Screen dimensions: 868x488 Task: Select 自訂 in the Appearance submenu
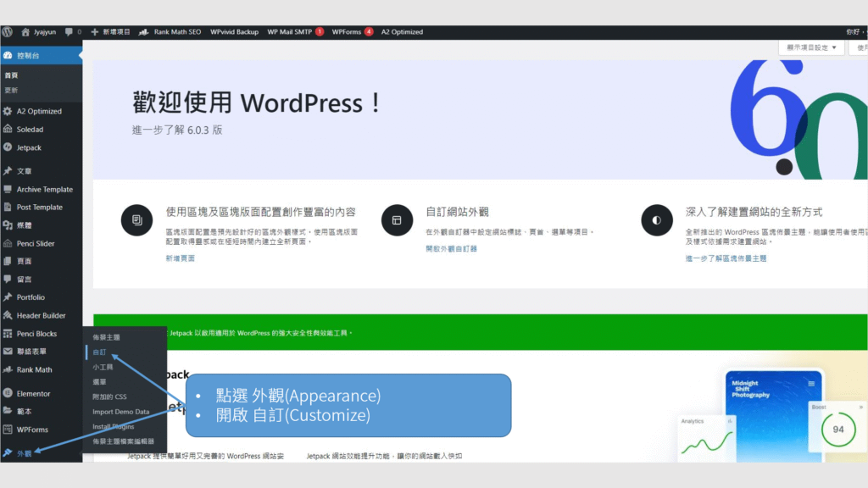coord(100,352)
